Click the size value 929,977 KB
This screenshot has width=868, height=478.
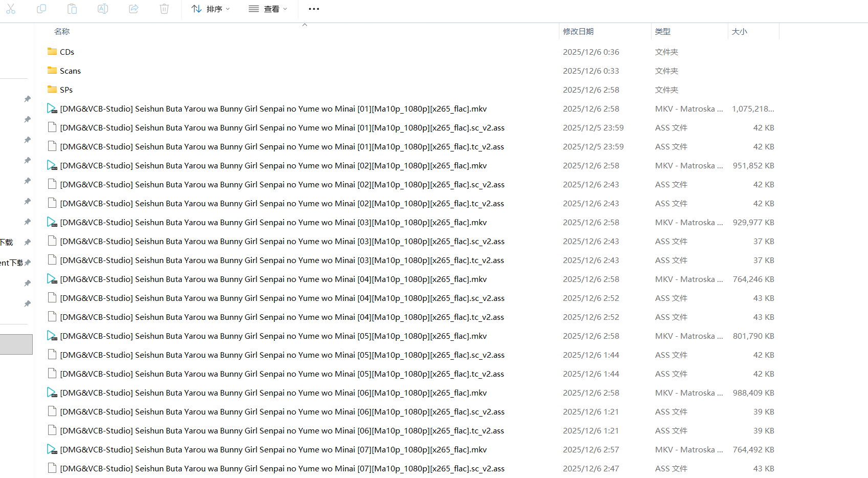coord(753,222)
